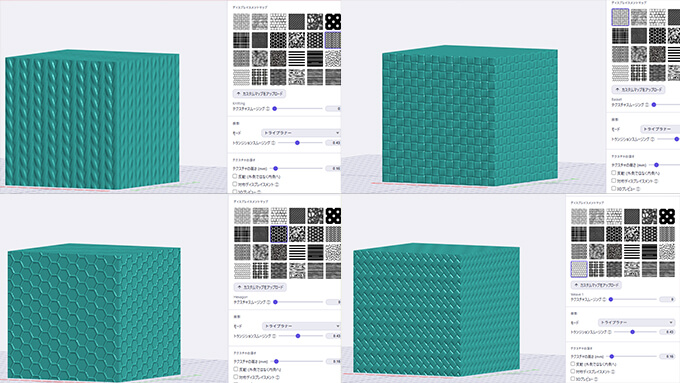Click カスタムマップをアップロード button beside basket cube
The height and width of the screenshot is (383, 680).
[x=638, y=89]
